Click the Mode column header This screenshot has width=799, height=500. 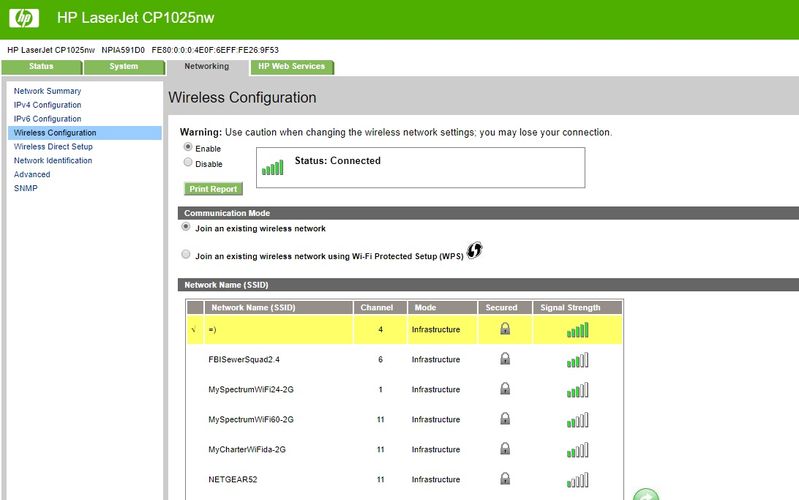pos(442,307)
